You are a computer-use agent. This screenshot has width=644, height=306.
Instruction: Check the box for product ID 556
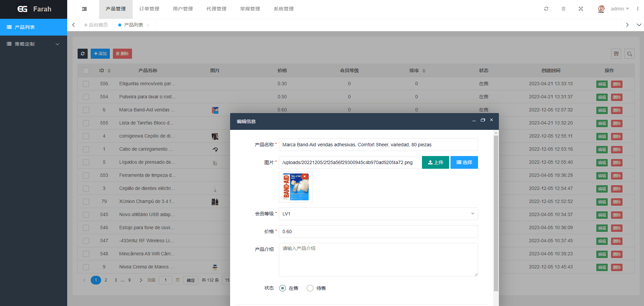[86, 84]
